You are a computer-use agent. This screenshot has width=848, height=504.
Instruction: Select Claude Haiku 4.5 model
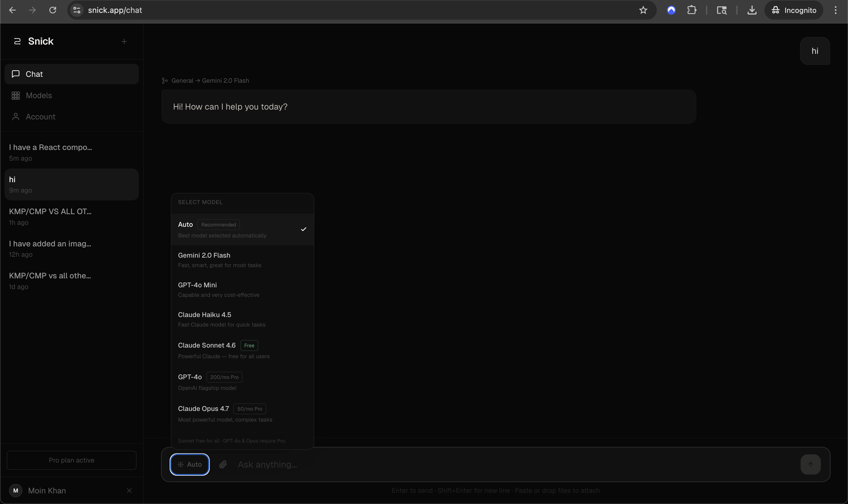[243, 319]
